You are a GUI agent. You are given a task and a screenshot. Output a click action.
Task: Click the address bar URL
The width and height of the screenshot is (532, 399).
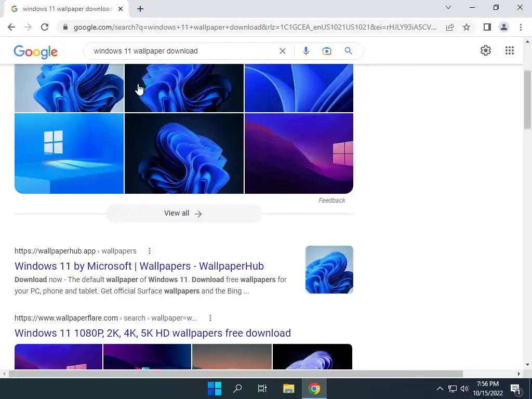pyautogui.click(x=255, y=27)
